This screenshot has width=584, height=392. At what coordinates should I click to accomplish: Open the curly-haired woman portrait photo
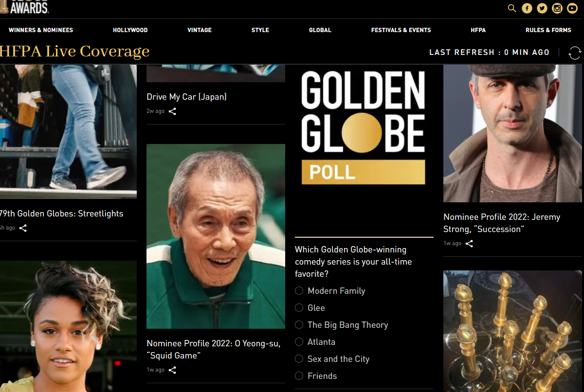[x=68, y=326]
